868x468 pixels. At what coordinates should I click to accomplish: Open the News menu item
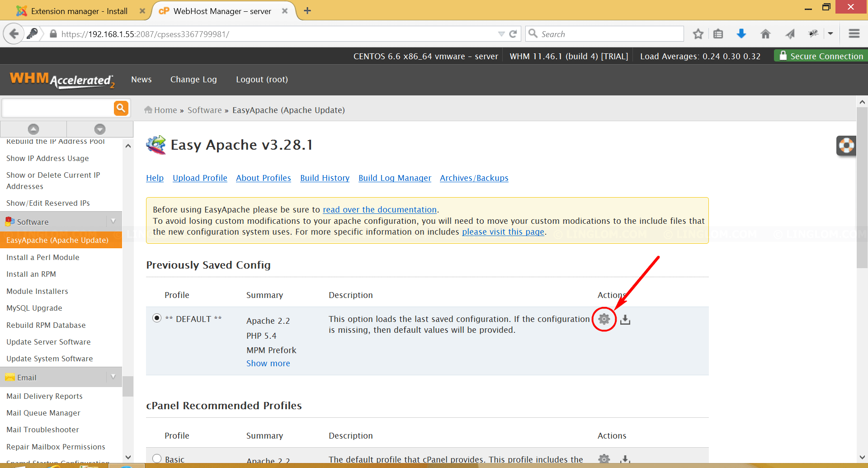142,80
